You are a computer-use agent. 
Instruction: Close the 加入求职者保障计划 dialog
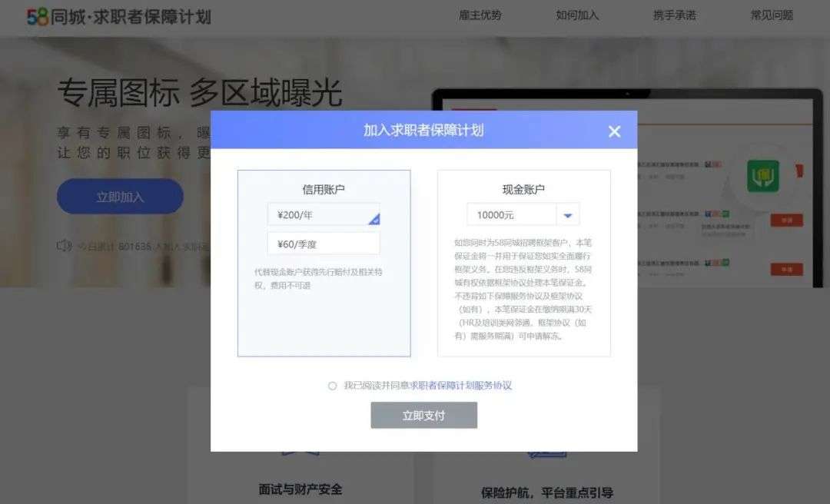[x=614, y=131]
